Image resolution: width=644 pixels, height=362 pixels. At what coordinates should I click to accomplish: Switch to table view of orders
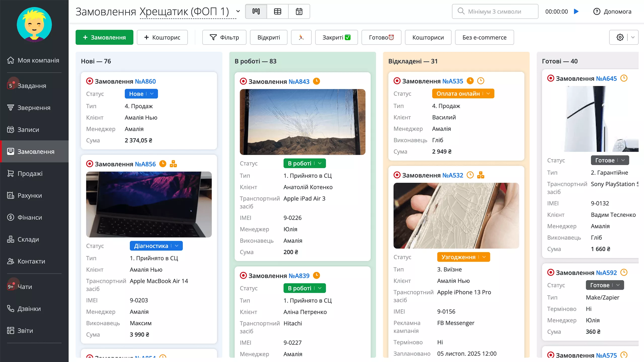coord(277,11)
